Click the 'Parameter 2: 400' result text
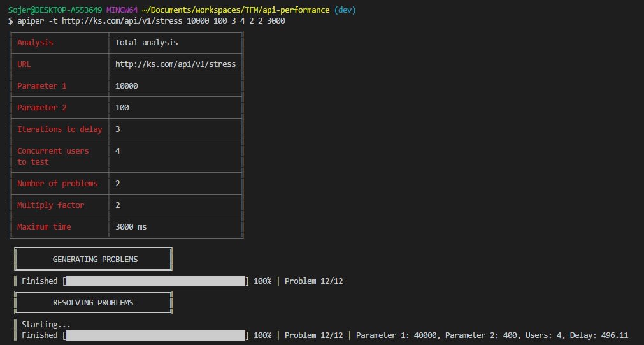Viewport: 644px width, 345px height. click(482, 335)
